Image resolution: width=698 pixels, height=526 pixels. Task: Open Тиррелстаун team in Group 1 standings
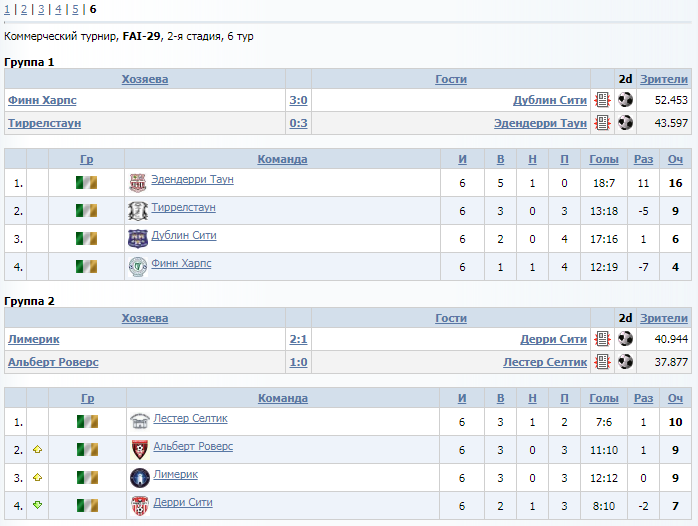coord(183,207)
